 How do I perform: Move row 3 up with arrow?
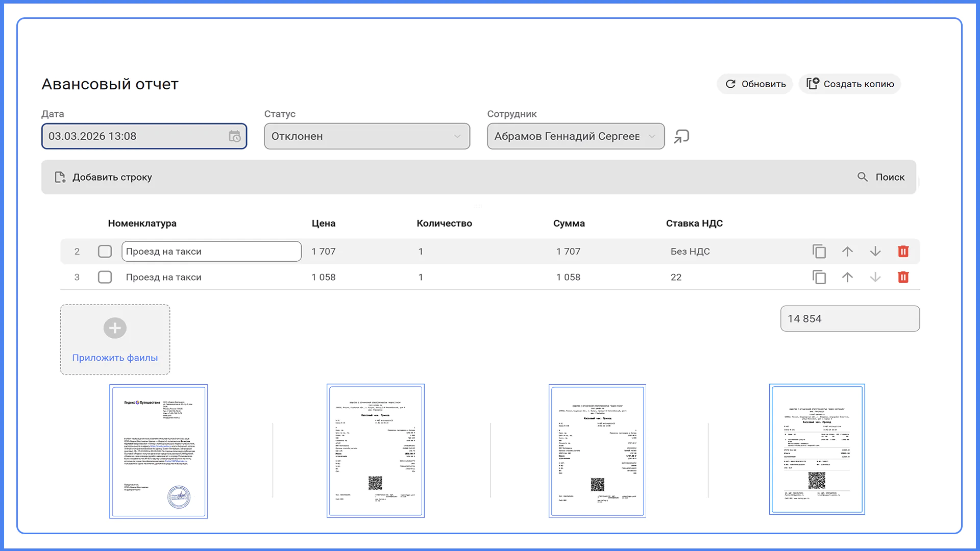(x=847, y=277)
